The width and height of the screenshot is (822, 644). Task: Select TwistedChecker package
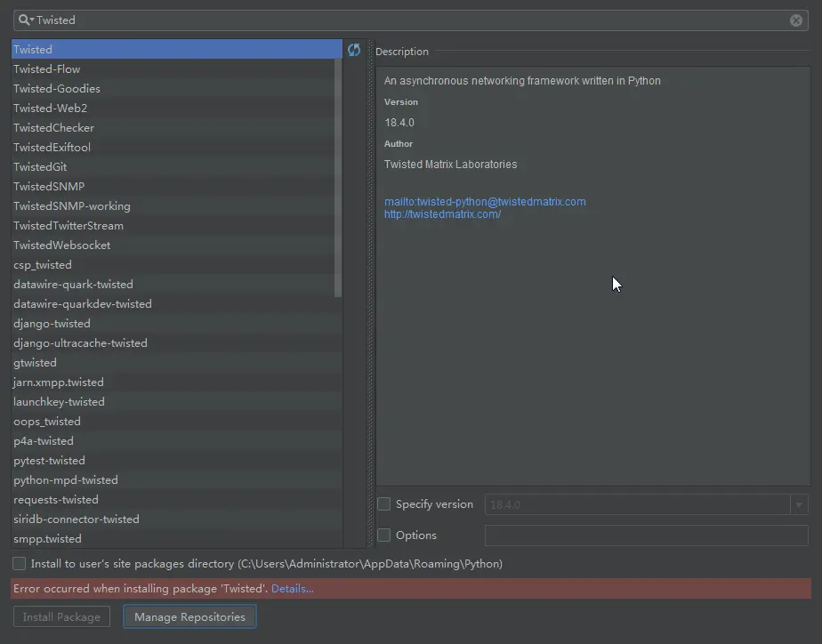(177, 128)
